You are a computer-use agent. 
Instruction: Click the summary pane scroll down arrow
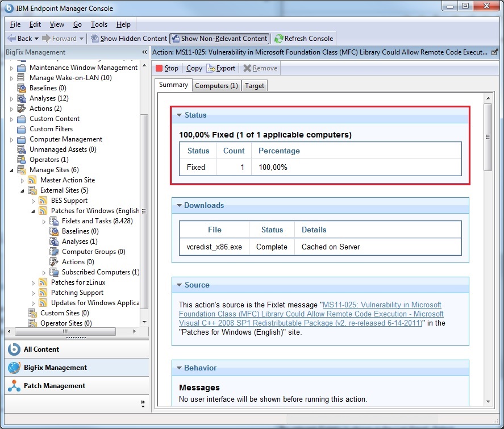click(488, 401)
